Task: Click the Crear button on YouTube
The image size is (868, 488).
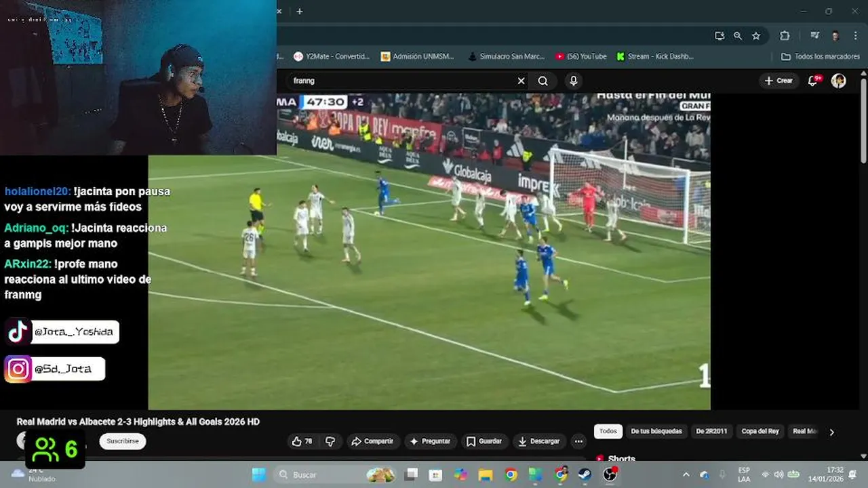Action: [x=778, y=81]
